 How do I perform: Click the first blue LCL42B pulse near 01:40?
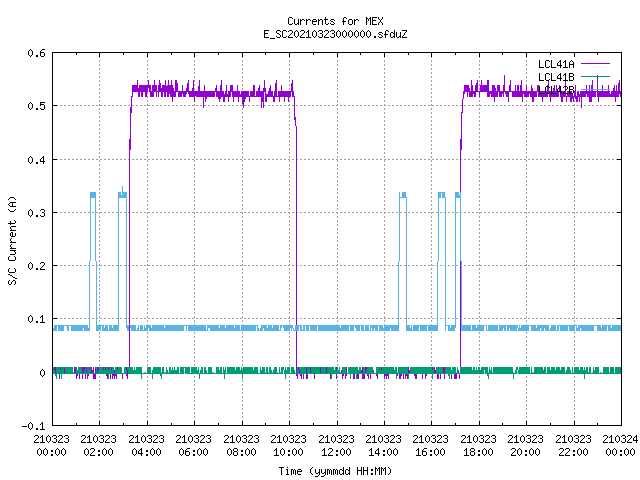(93, 261)
